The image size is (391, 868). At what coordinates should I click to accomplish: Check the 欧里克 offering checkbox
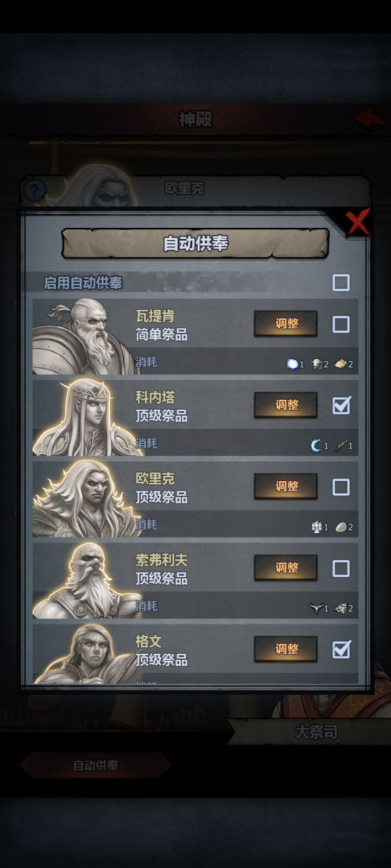tap(341, 487)
